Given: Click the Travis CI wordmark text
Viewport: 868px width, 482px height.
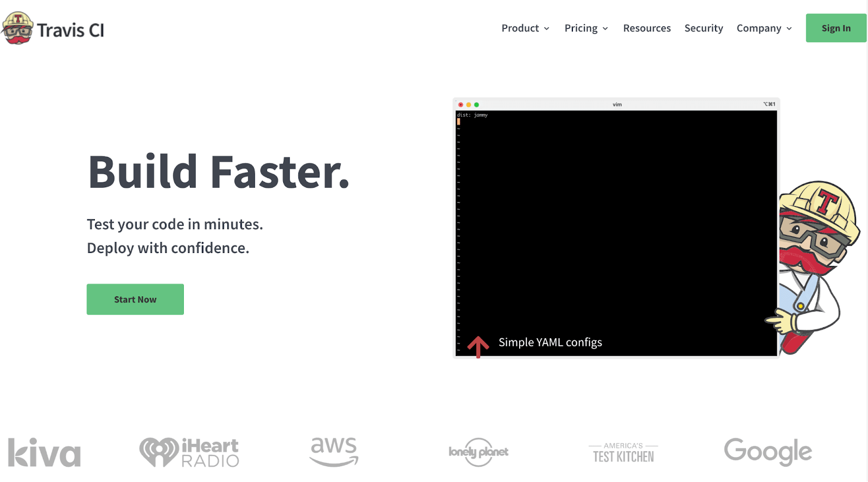Looking at the screenshot, I should [x=71, y=30].
